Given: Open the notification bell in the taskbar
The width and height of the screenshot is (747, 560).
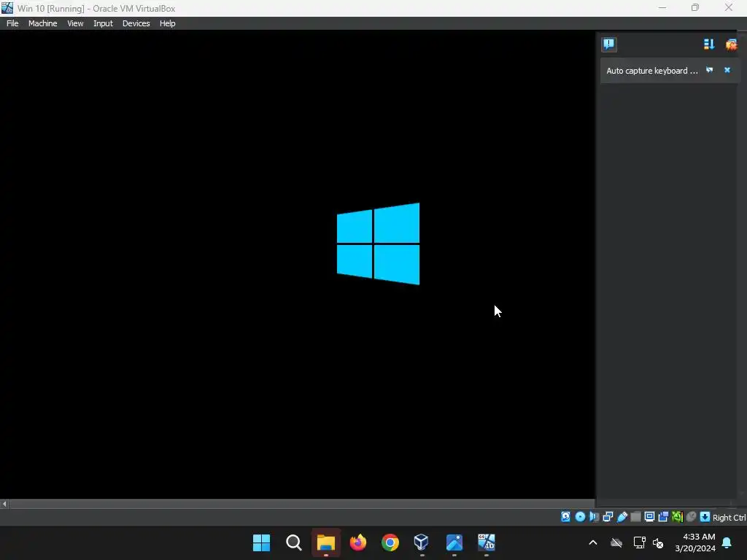Looking at the screenshot, I should (x=727, y=542).
